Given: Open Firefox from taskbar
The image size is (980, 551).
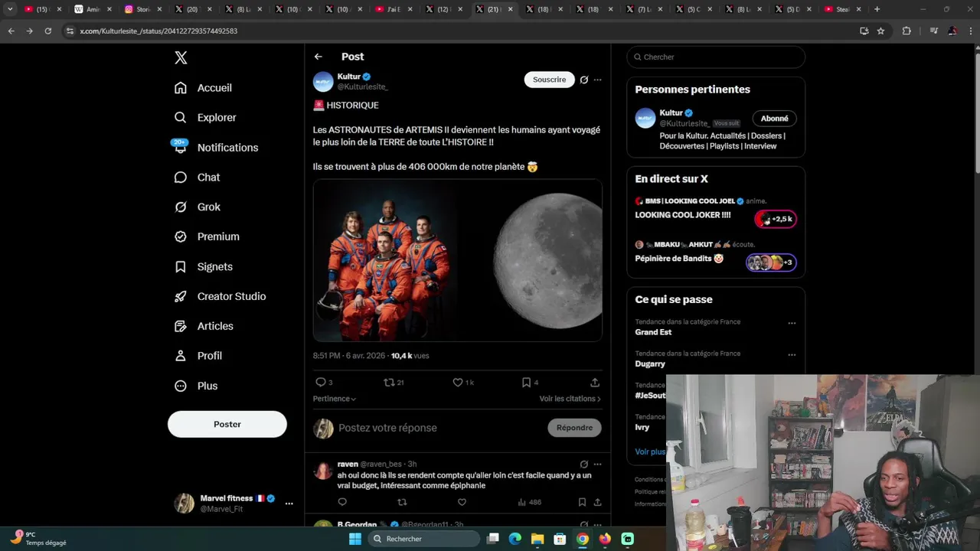Looking at the screenshot, I should (x=605, y=539).
